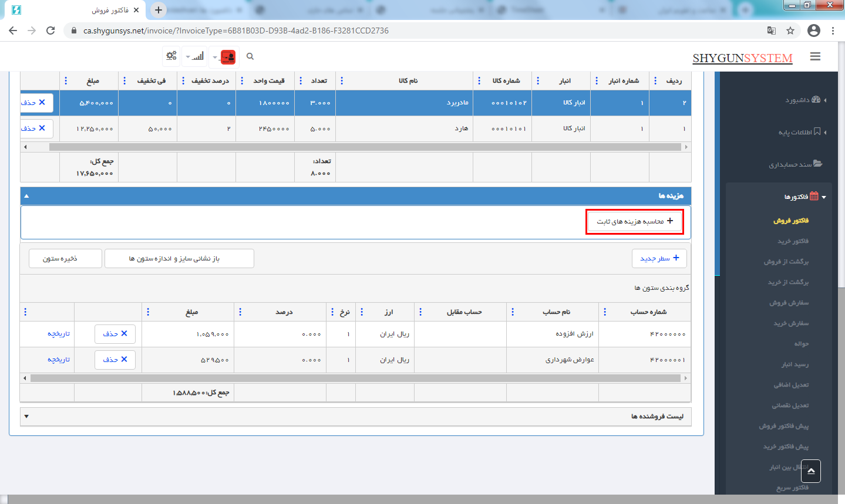The image size is (845, 504).
Task: Click the scroll-to-top arrow button
Action: click(810, 471)
